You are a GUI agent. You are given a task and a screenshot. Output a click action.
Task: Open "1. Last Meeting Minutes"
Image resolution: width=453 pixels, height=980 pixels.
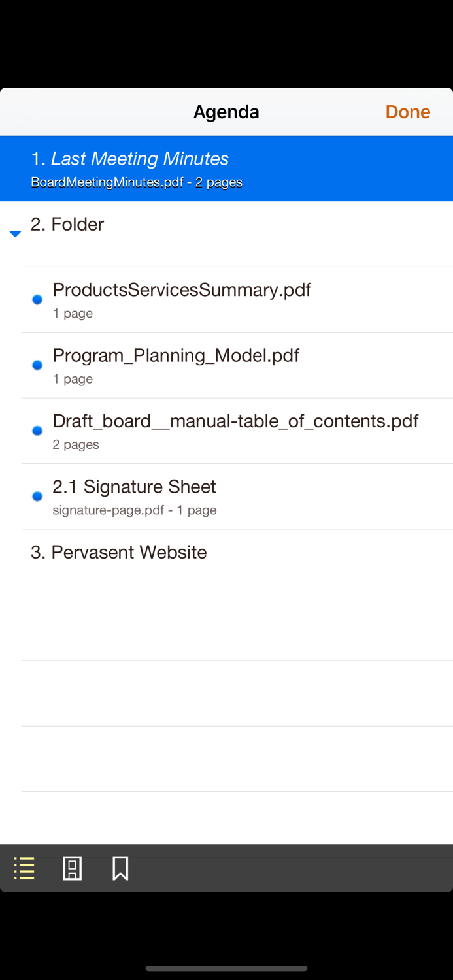point(226,168)
